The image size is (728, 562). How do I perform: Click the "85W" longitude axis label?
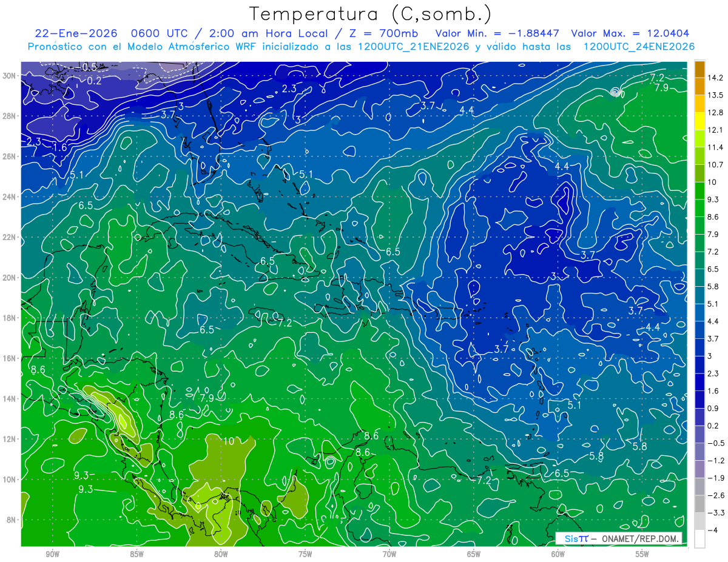point(136,554)
